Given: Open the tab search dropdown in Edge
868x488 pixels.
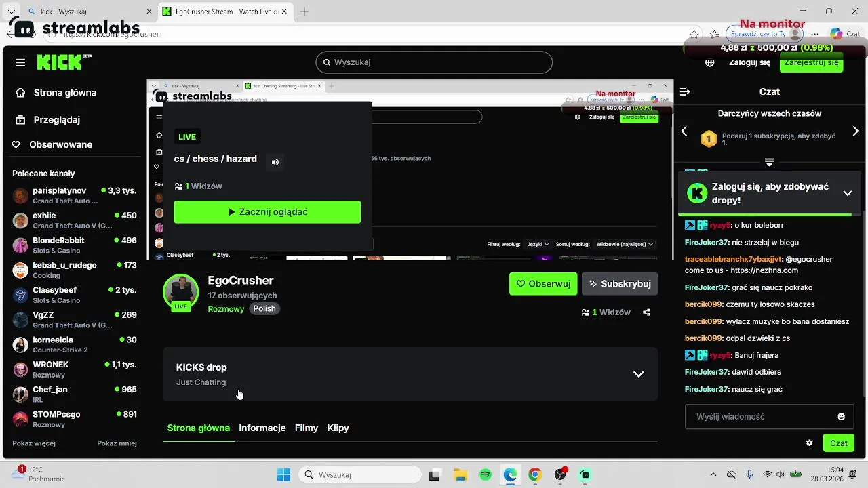Looking at the screenshot, I should tap(11, 12).
